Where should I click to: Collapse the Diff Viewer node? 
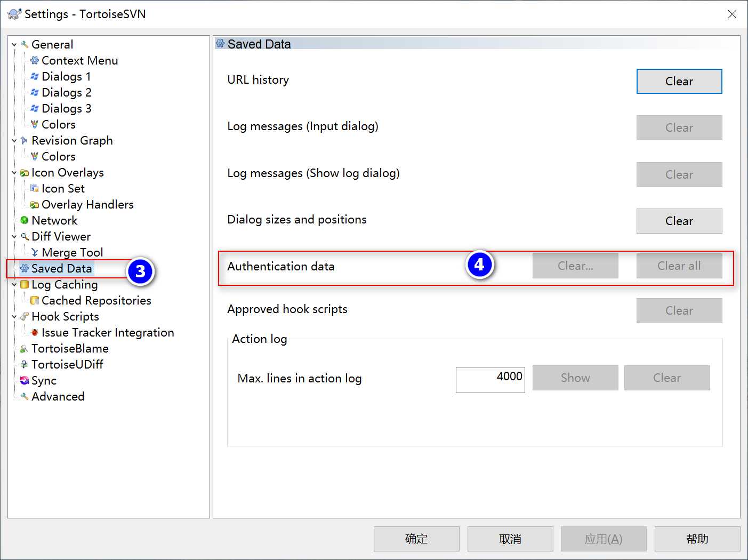pos(14,237)
